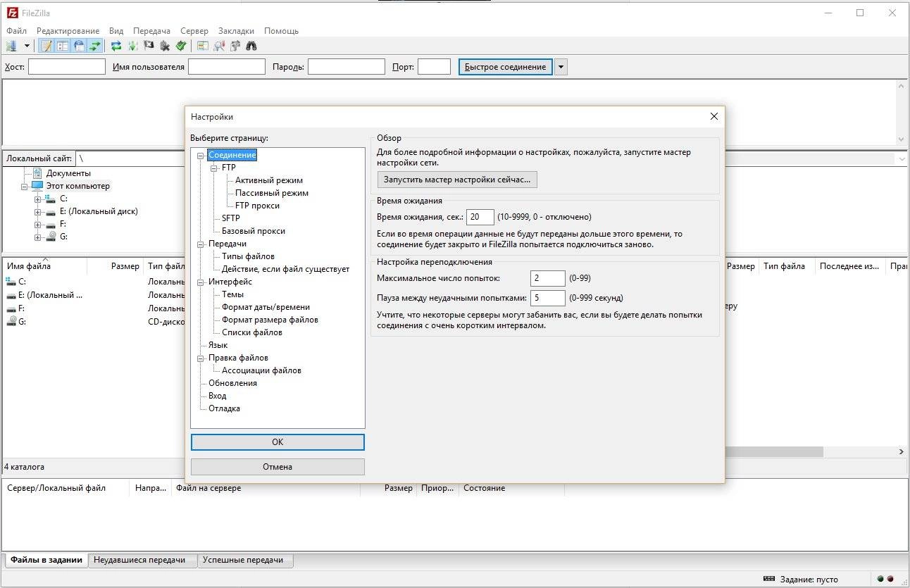
Task: Toggle the local directory tree icon
Action: pyautogui.click(x=63, y=46)
